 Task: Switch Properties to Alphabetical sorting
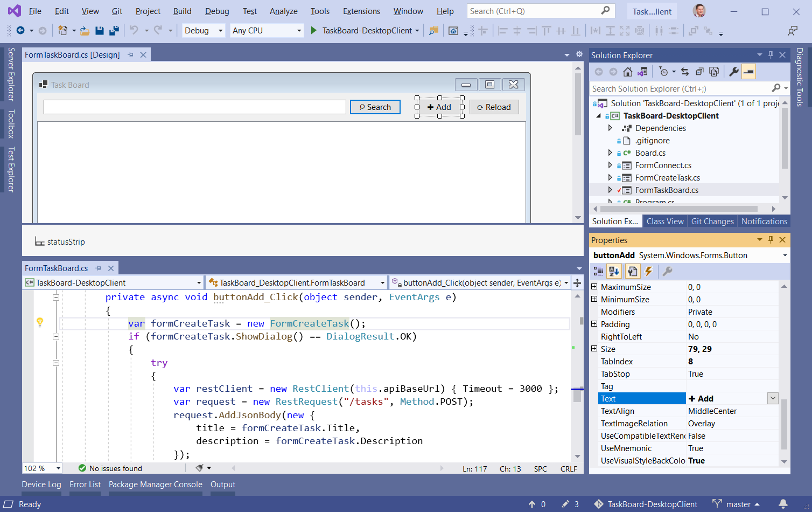click(x=614, y=271)
